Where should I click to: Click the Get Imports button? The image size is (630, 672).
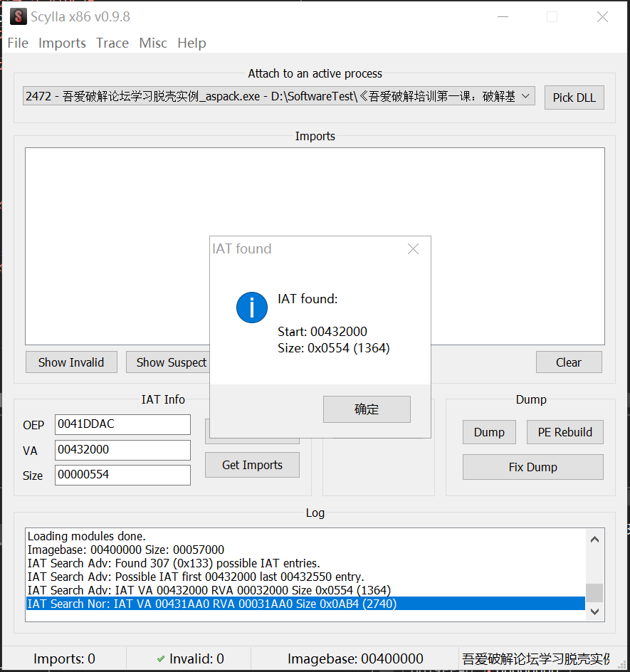252,465
